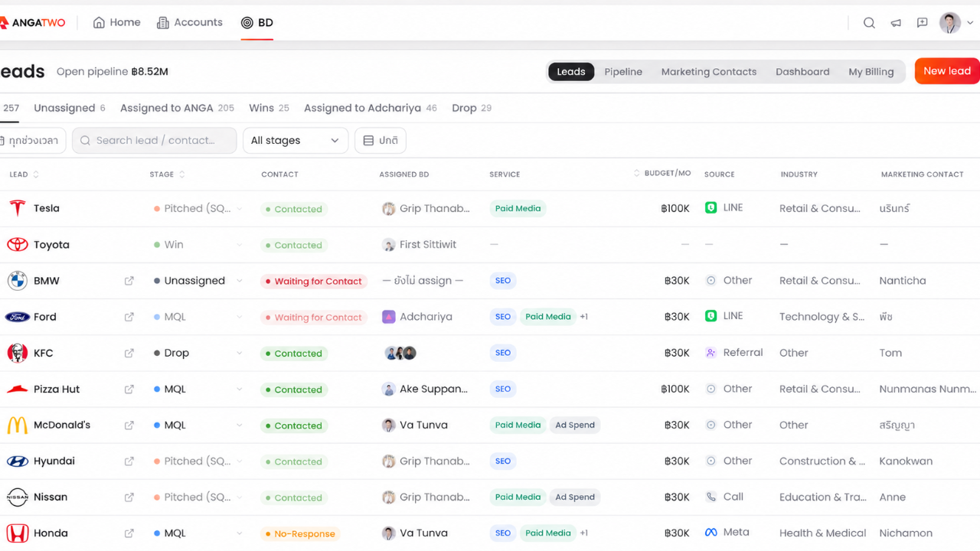Sort by the LEAD column
980x551 pixels.
pos(24,174)
